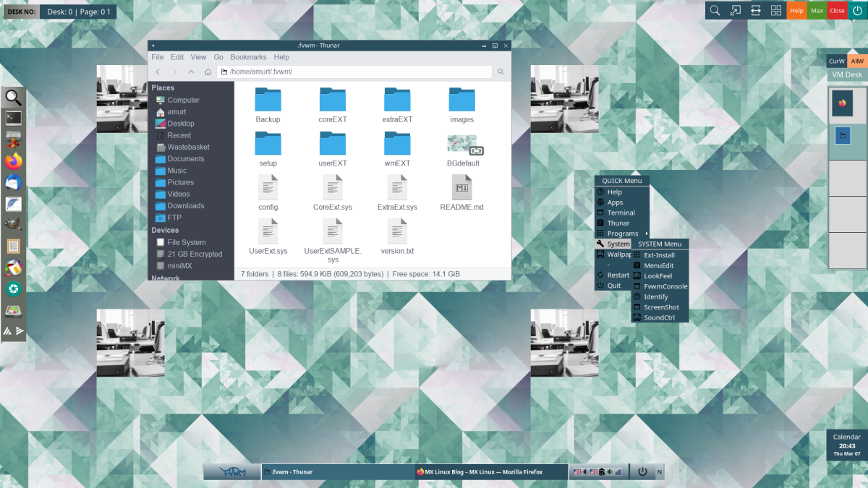The height and width of the screenshot is (488, 868).
Task: Open the Go menu in Thunar
Action: 218,57
